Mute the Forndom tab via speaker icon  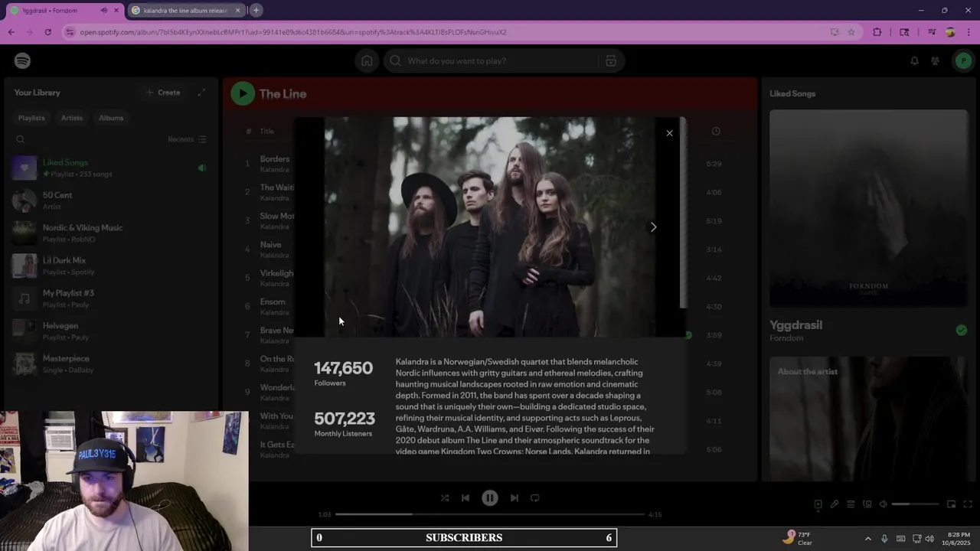(104, 11)
